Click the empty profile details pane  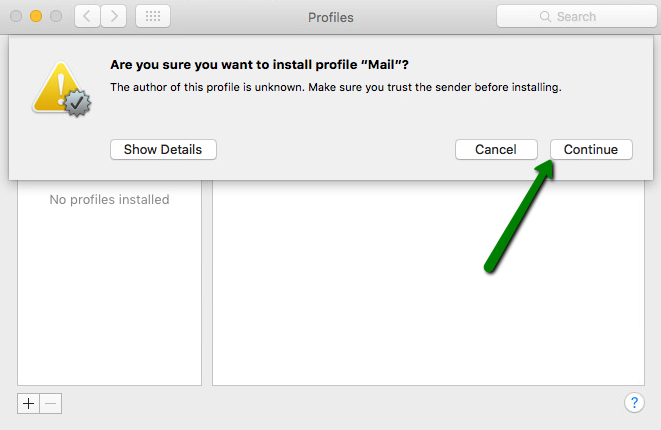[428, 282]
